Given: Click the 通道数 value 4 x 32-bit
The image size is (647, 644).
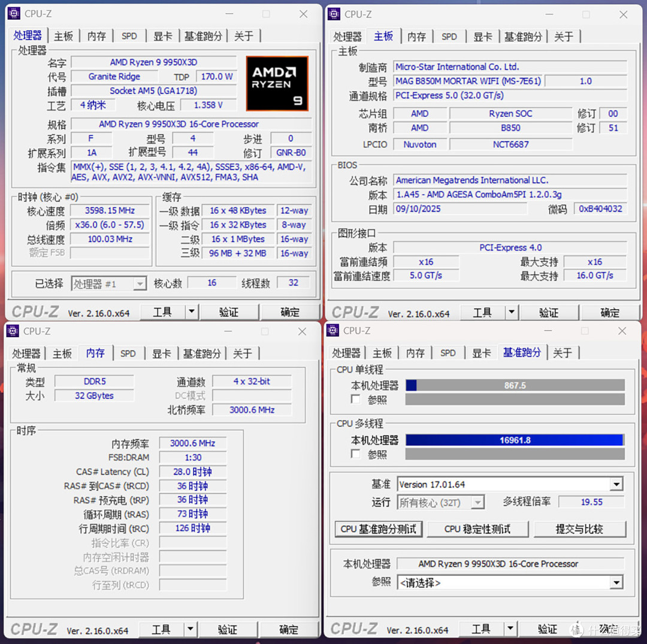Looking at the screenshot, I should (x=252, y=382).
